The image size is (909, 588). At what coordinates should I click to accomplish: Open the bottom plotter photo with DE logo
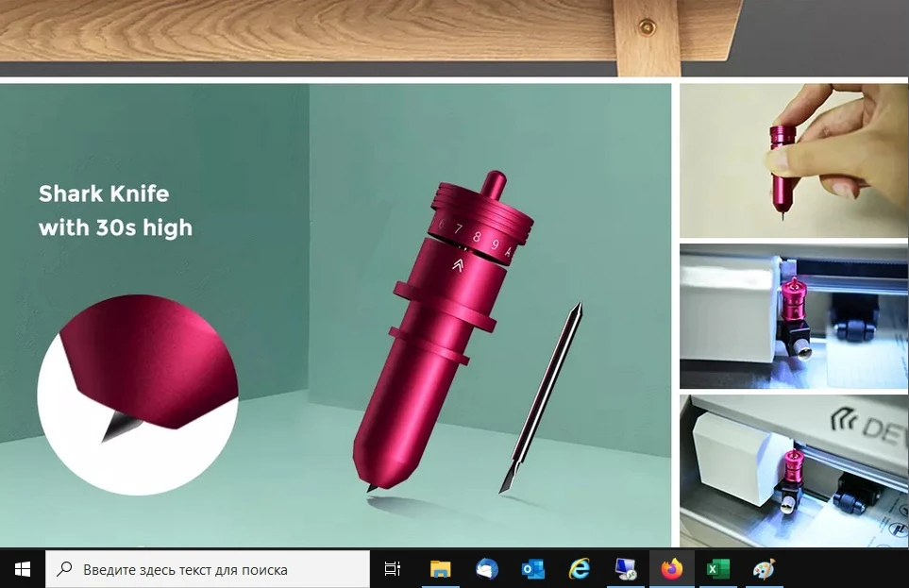(x=794, y=471)
